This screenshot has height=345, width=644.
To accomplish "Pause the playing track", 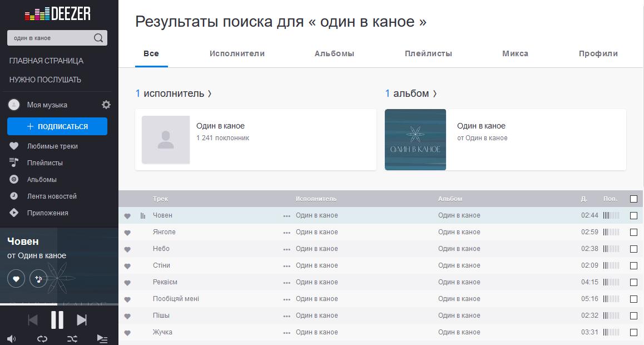I will [x=57, y=320].
